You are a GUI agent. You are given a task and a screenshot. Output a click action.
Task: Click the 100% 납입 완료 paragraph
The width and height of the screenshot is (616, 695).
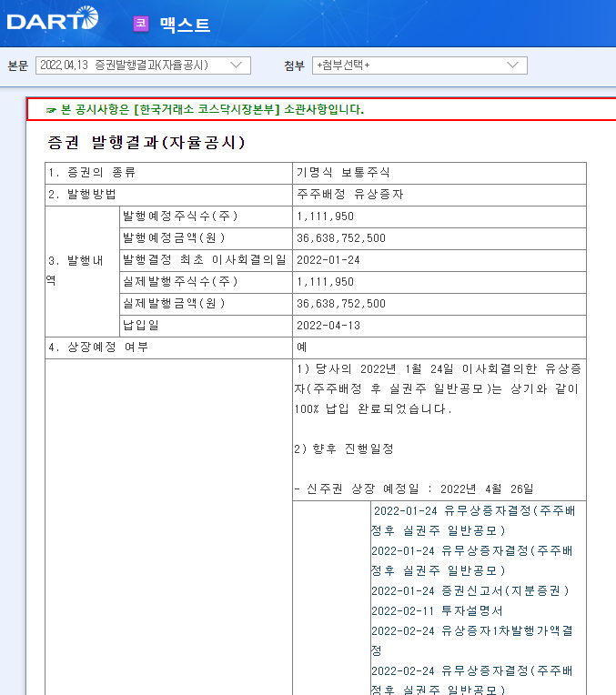pyautogui.click(x=438, y=388)
